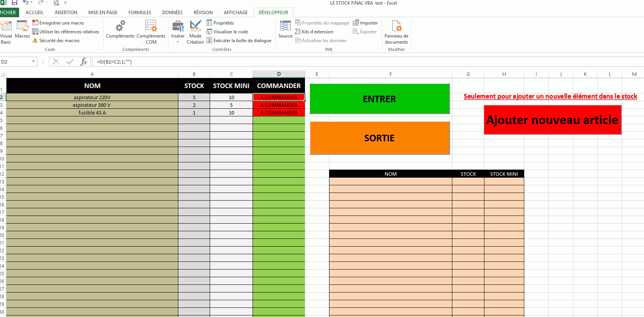Viewport: 644px width, 317px height.
Task: Select column D by its header
Action: pos(279,74)
